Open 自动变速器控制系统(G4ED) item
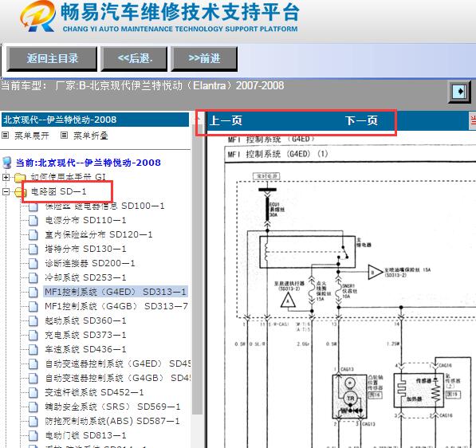The height and width of the screenshot is (448, 476). pos(118,364)
